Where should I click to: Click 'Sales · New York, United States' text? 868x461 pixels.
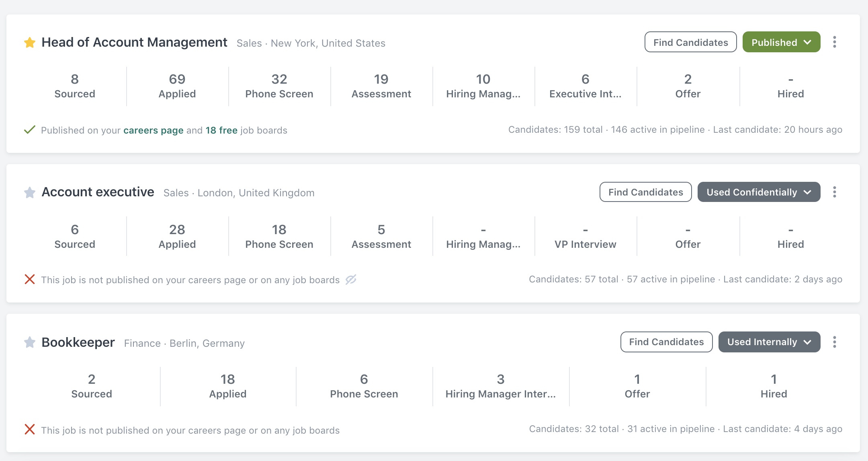coord(311,43)
